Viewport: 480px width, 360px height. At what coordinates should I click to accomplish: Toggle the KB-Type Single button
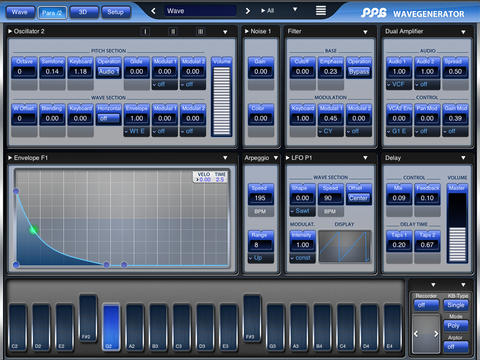click(456, 305)
